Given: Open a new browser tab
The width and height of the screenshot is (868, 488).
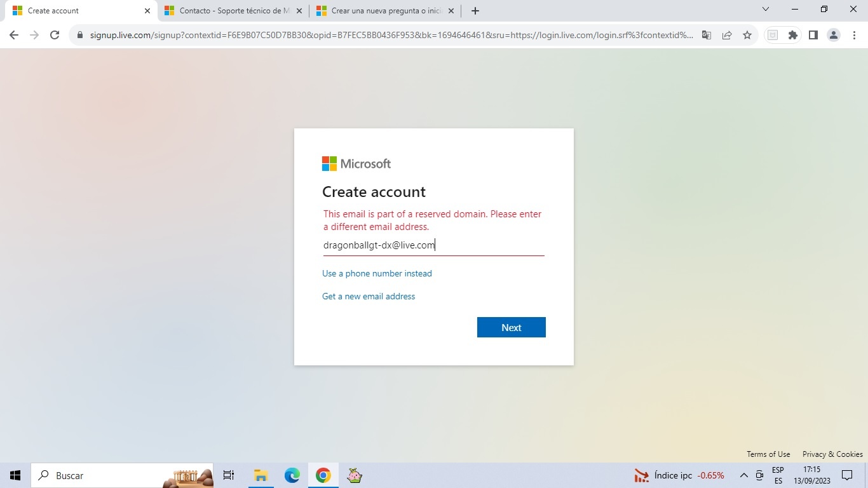Looking at the screenshot, I should click(x=475, y=11).
